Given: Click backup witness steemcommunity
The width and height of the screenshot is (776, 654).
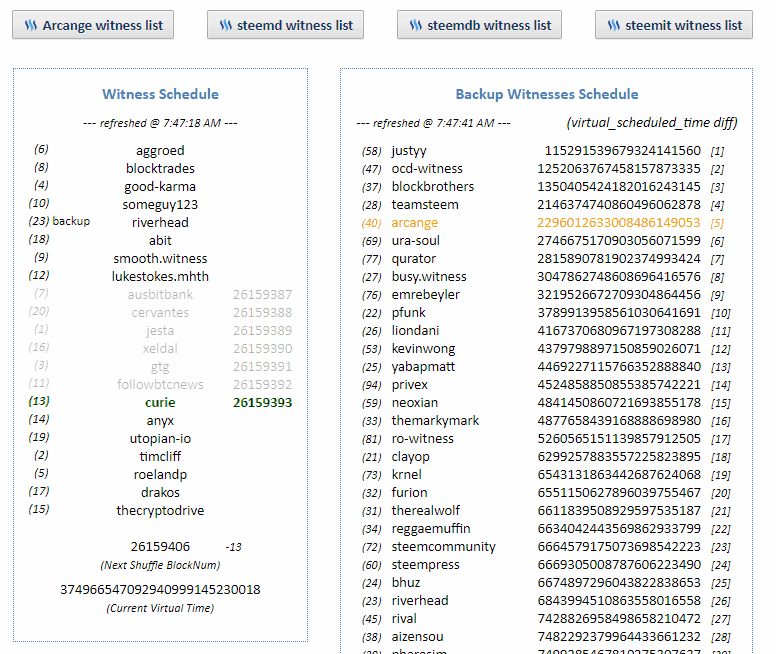Looking at the screenshot, I should (x=443, y=547).
